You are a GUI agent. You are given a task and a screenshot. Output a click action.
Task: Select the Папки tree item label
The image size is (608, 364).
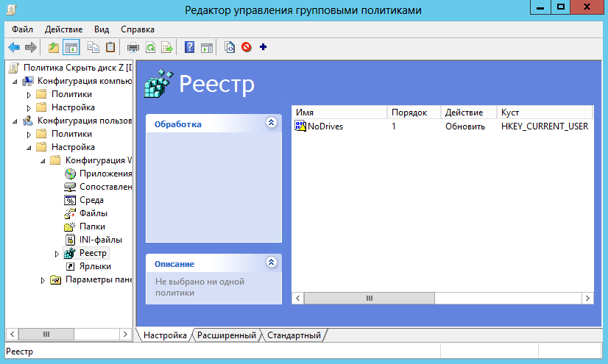pyautogui.click(x=92, y=226)
